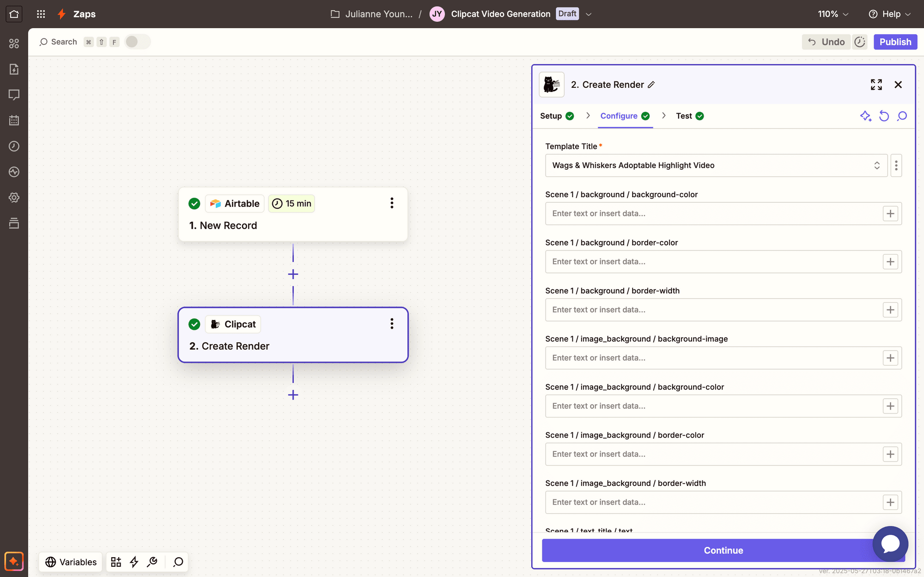Click the AI copilot sparkle icon
Screen dimensions: 924x577
tap(14, 561)
